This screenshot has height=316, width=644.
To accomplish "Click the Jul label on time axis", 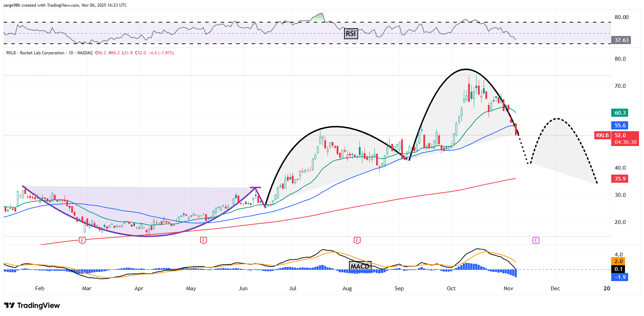I will point(293,288).
